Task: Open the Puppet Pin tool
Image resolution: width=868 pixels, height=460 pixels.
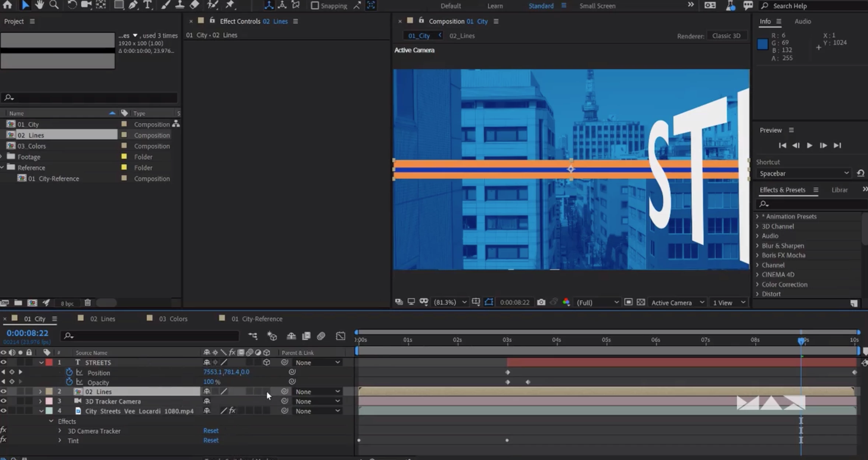Action: (x=230, y=5)
